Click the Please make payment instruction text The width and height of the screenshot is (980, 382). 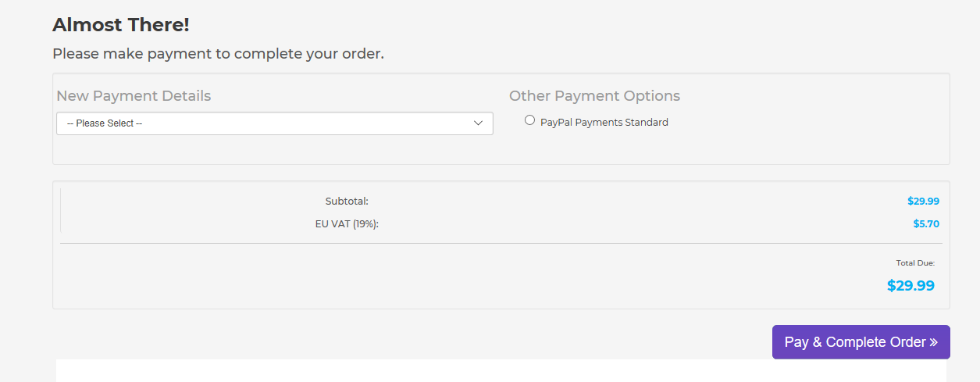pyautogui.click(x=218, y=55)
